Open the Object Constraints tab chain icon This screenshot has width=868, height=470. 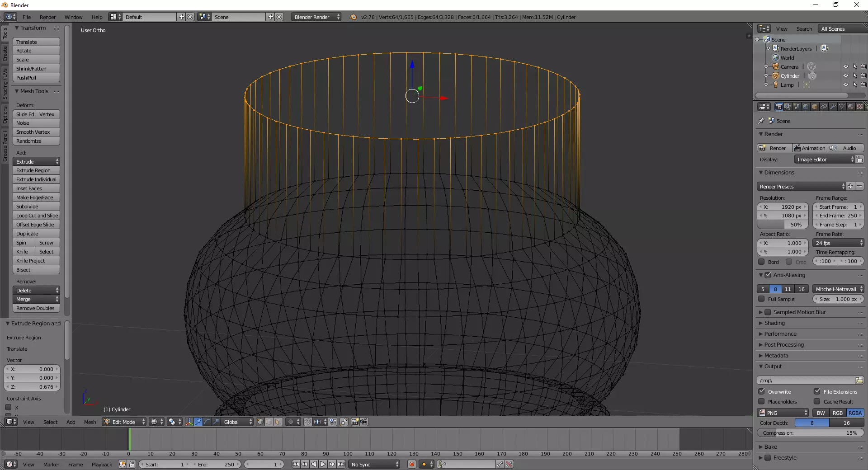click(824, 107)
